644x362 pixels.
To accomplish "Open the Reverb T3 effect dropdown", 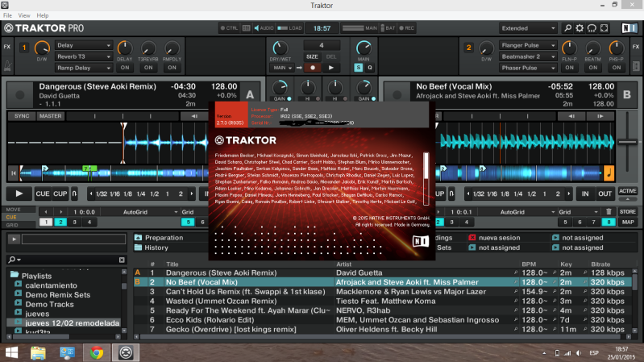I will click(84, 56).
